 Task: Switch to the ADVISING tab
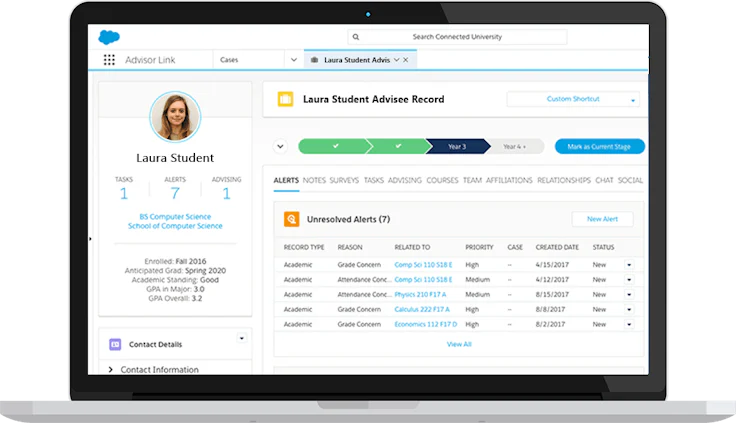pyautogui.click(x=405, y=180)
